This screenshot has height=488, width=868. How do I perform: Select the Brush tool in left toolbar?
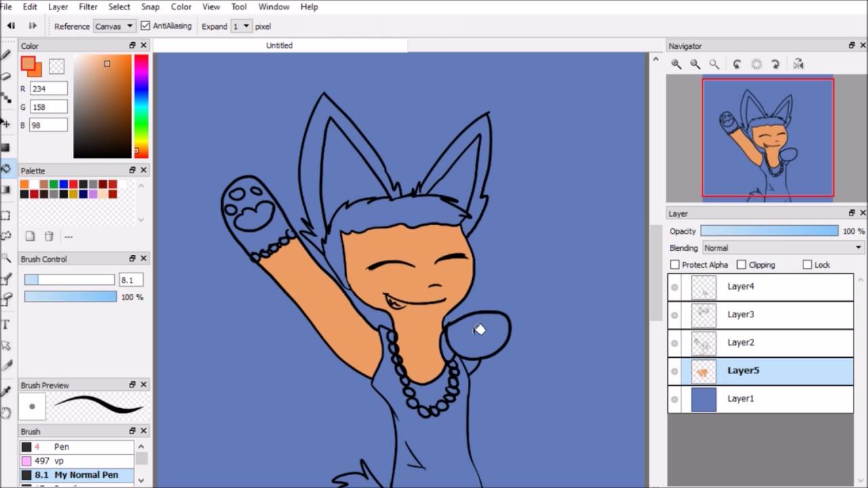pyautogui.click(x=5, y=54)
